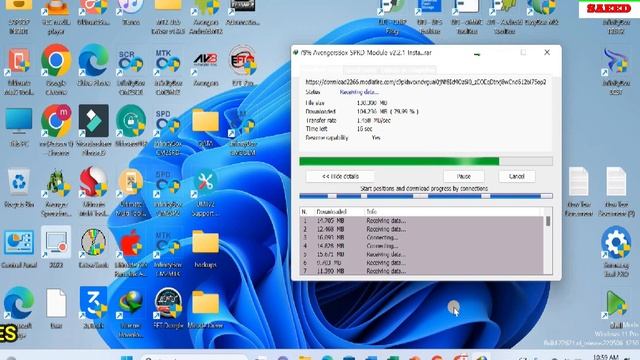This screenshot has width=640, height=360.
Task: Launch the green play-arrow shortcut at bottom right
Action: (616, 304)
